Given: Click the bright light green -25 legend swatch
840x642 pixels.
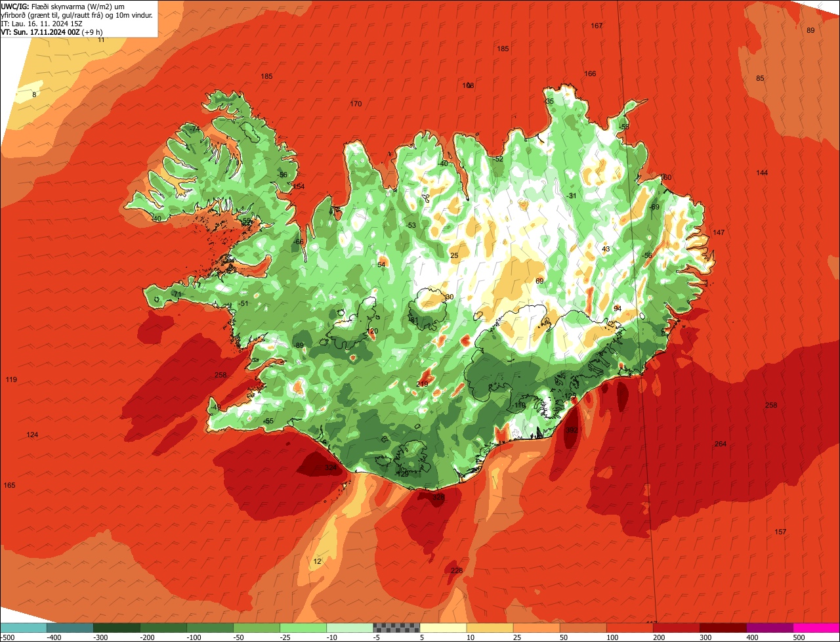Looking at the screenshot, I should [x=303, y=628].
